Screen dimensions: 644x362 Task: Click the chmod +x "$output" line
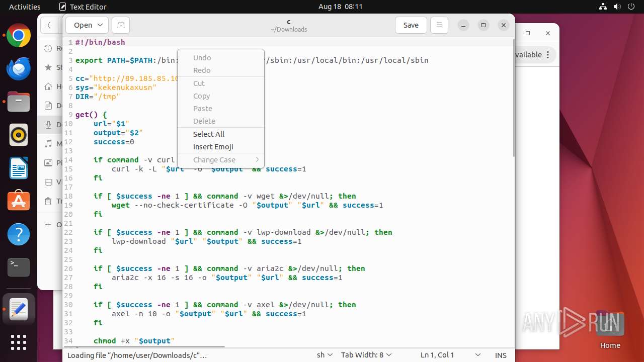pos(134,341)
